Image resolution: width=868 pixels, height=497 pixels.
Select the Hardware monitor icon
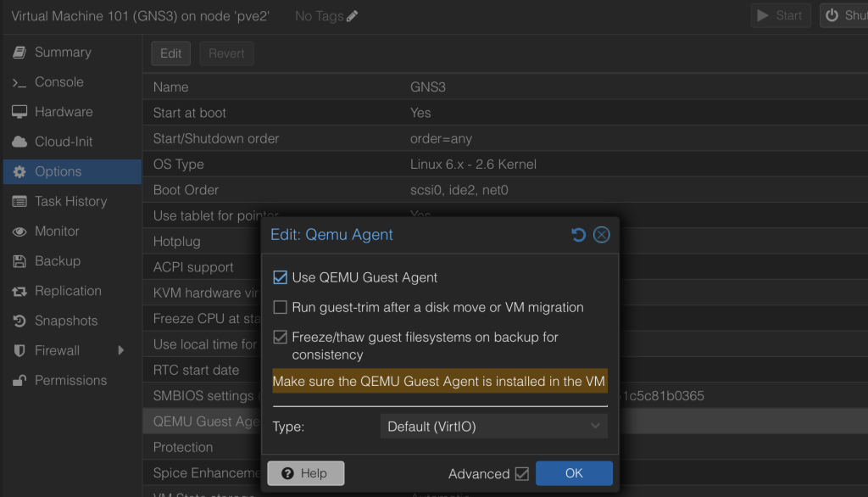[19, 112]
